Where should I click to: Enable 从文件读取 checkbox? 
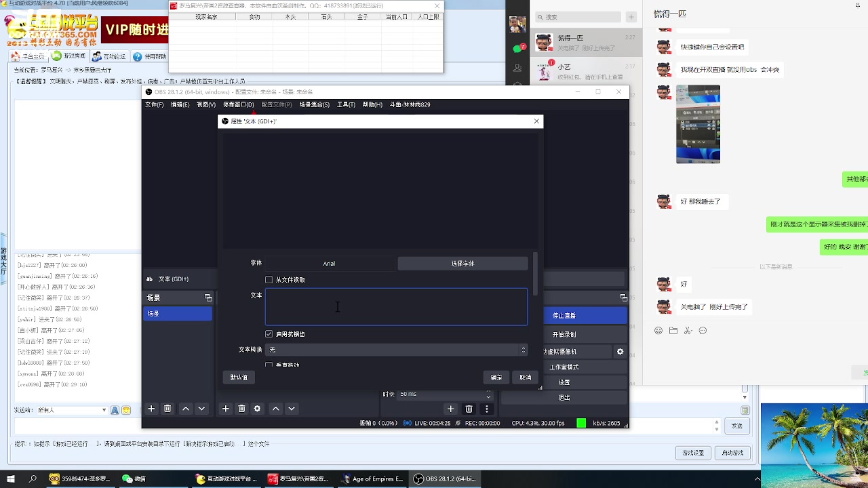pos(269,279)
